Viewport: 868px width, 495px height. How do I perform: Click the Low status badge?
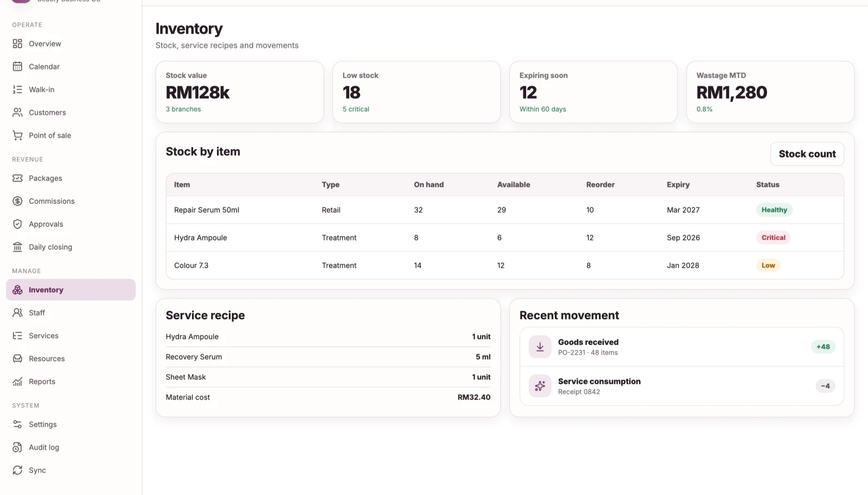[x=768, y=265]
